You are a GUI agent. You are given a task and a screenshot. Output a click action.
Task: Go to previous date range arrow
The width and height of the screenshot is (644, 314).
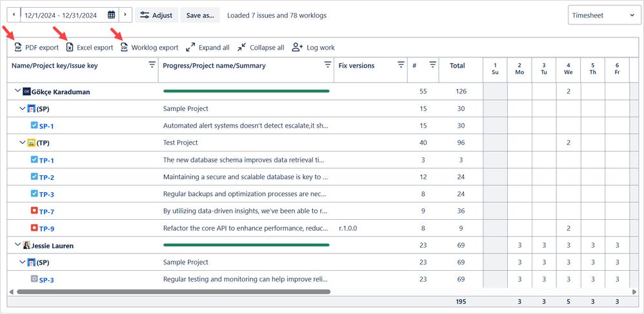14,15
